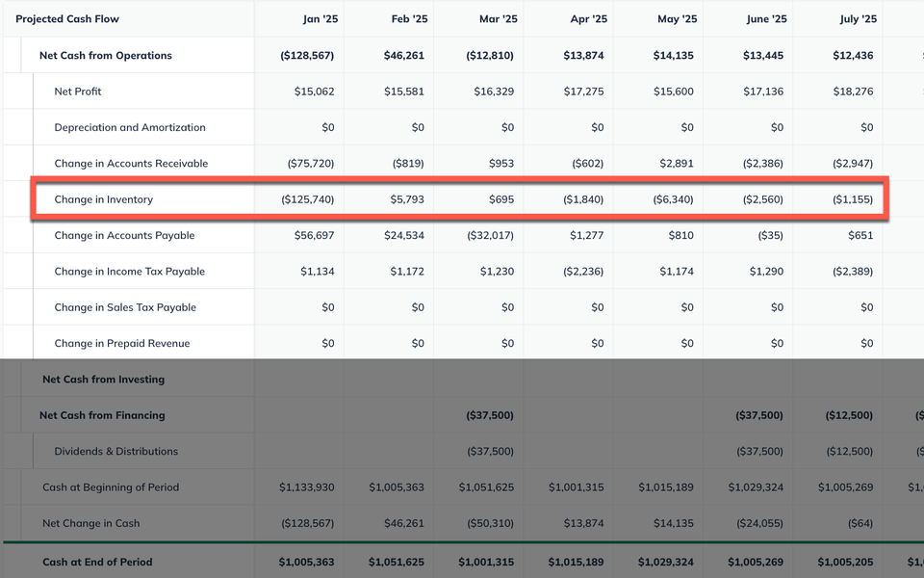Select Net Profit row label

78,92
